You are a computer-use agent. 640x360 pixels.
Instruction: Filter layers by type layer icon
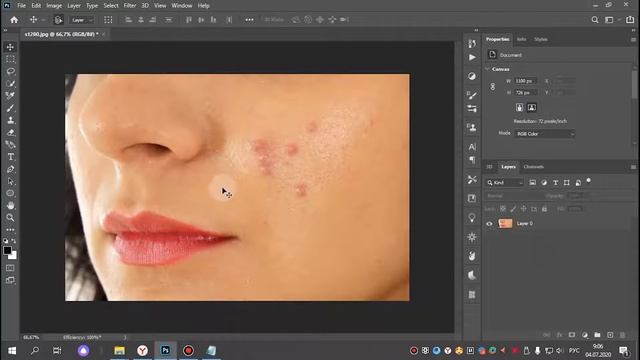[x=556, y=182]
